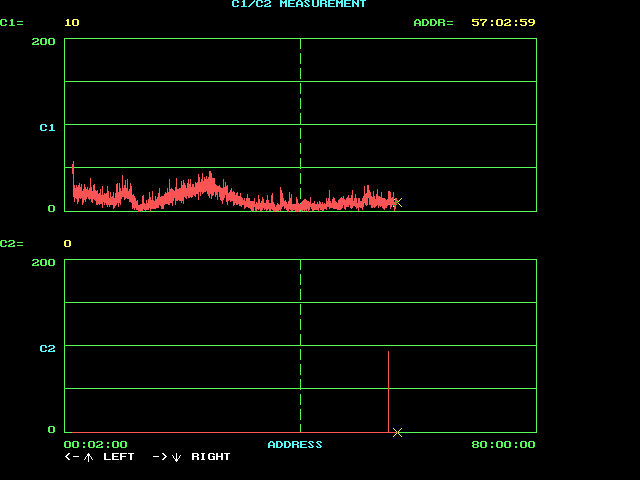Click the yellow X cursor on C2 graph
The height and width of the screenshot is (480, 640).
point(397,432)
